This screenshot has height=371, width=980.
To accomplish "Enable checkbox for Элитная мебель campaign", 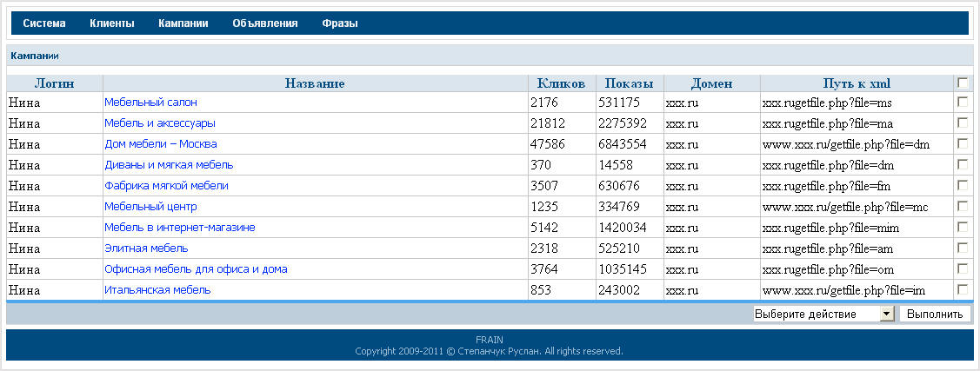I will point(963,248).
